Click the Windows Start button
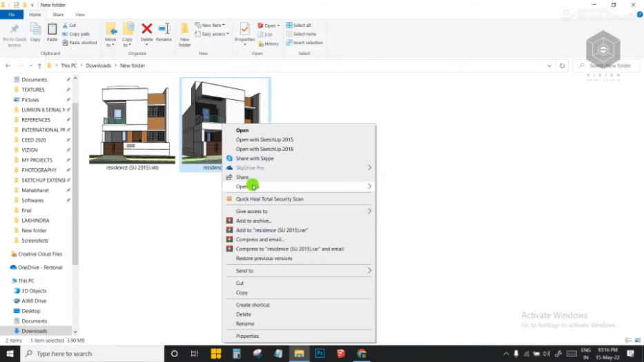The height and width of the screenshot is (362, 644). [10, 353]
